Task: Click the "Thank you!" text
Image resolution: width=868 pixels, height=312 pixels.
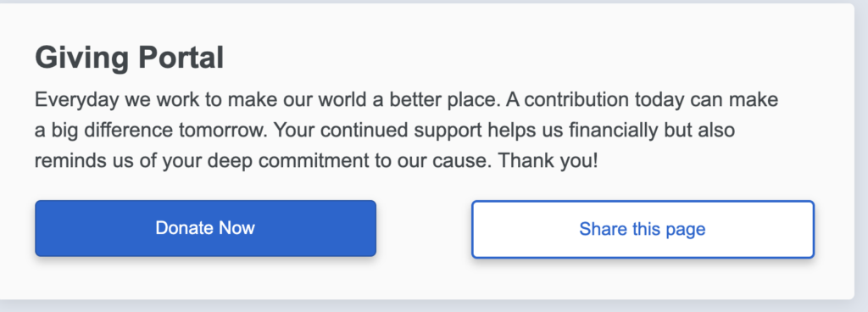Action: click(x=548, y=162)
